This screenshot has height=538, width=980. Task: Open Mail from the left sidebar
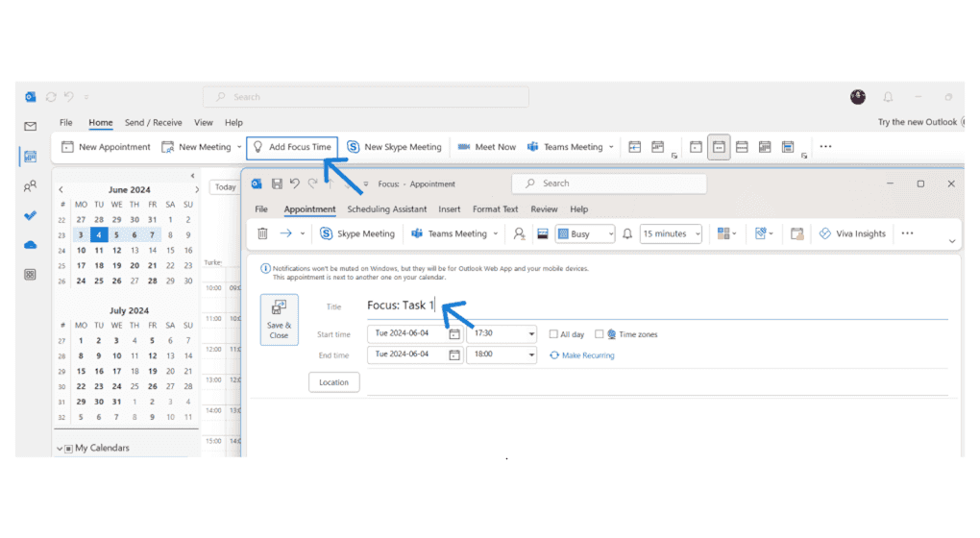(31, 126)
